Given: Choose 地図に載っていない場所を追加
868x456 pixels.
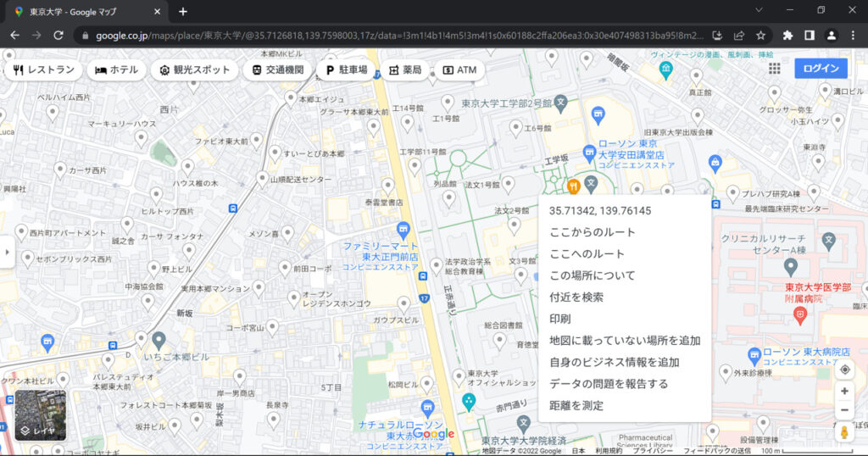Looking at the screenshot, I should 625,341.
